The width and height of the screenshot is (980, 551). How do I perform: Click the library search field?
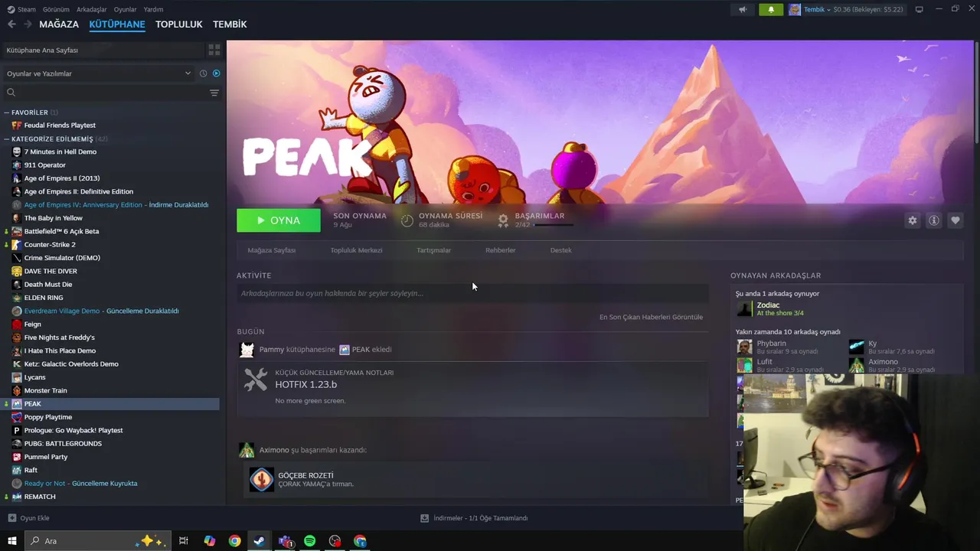click(x=103, y=93)
